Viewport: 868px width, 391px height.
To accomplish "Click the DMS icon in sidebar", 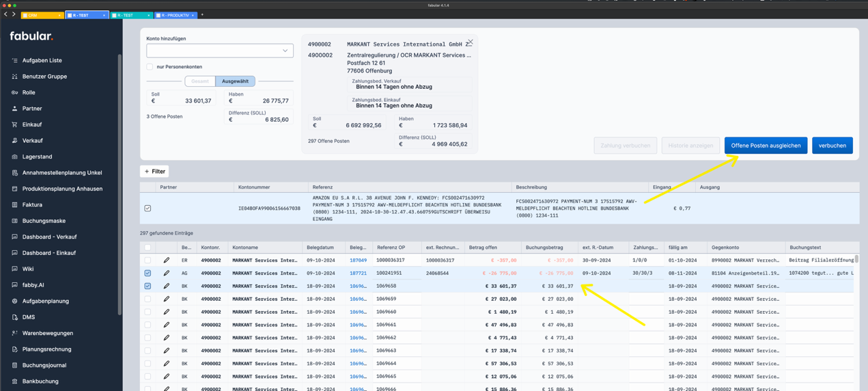I will pos(14,317).
